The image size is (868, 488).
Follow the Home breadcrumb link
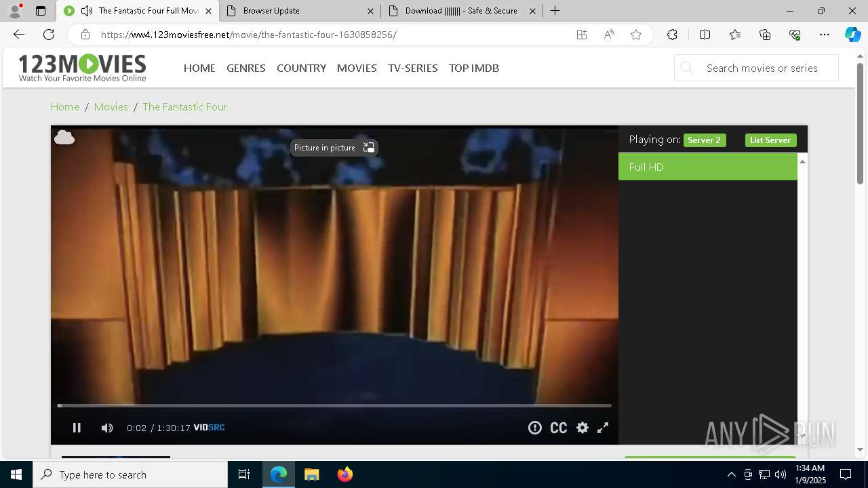point(65,107)
